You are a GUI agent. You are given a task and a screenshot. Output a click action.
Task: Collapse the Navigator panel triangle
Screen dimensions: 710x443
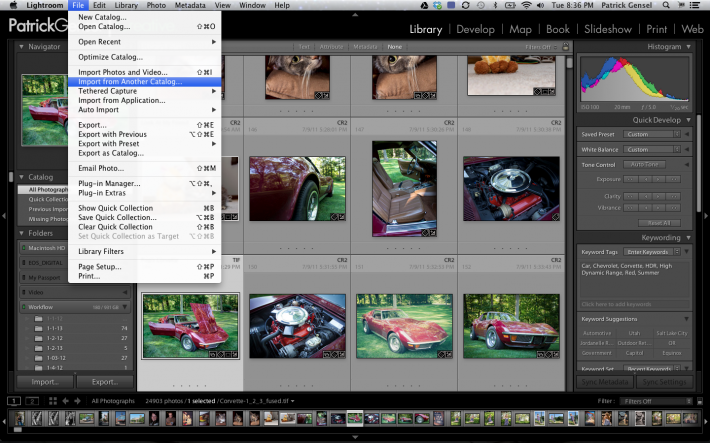pos(21,46)
